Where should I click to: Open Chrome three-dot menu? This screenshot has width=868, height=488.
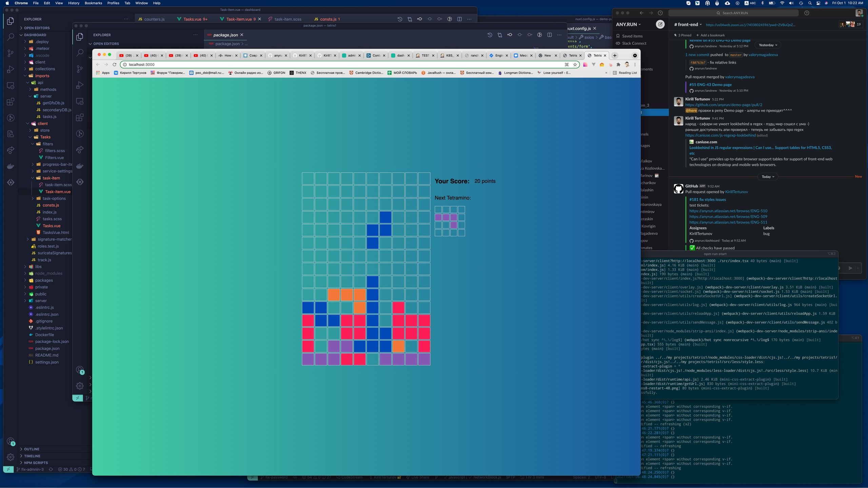[635, 64]
